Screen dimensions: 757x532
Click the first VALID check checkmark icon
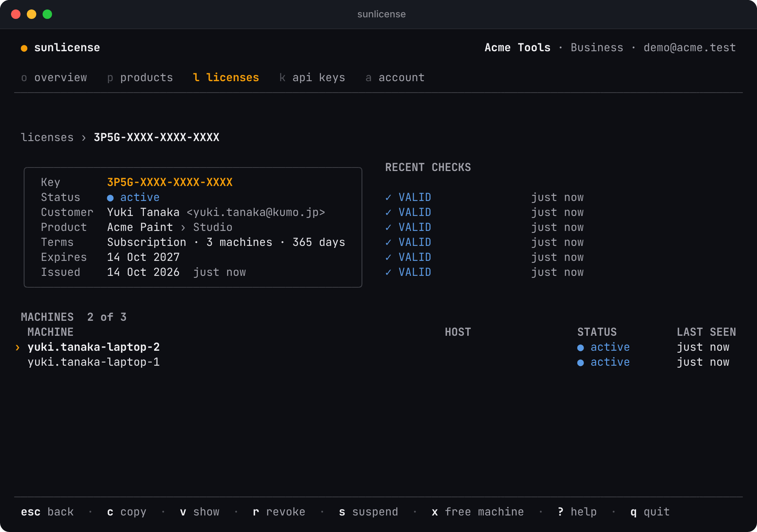tap(388, 197)
